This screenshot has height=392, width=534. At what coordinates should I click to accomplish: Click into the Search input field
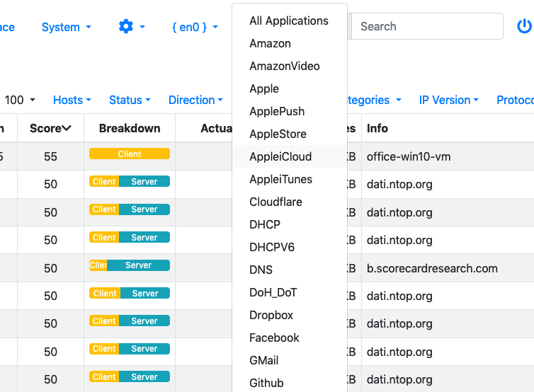point(427,26)
